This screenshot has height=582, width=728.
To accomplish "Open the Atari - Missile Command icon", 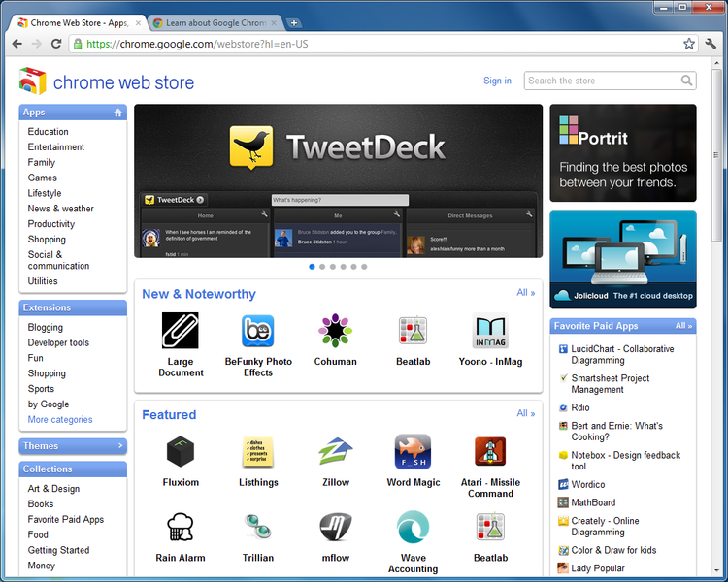I will [x=490, y=451].
